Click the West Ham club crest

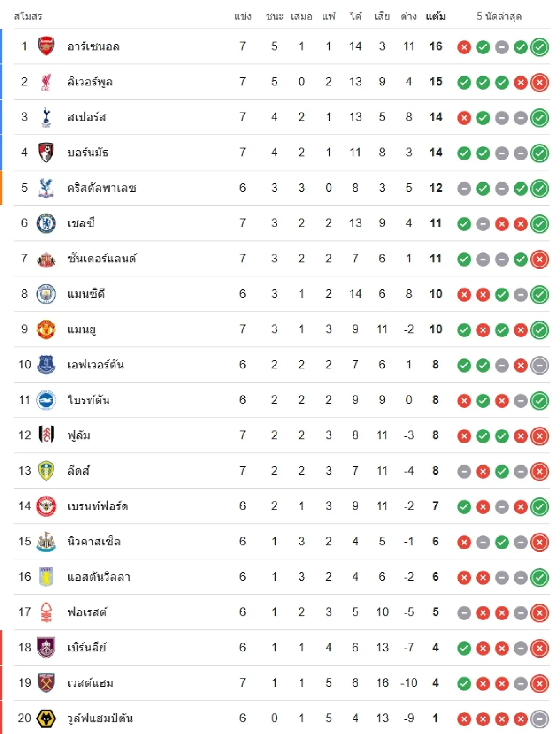[x=46, y=683]
